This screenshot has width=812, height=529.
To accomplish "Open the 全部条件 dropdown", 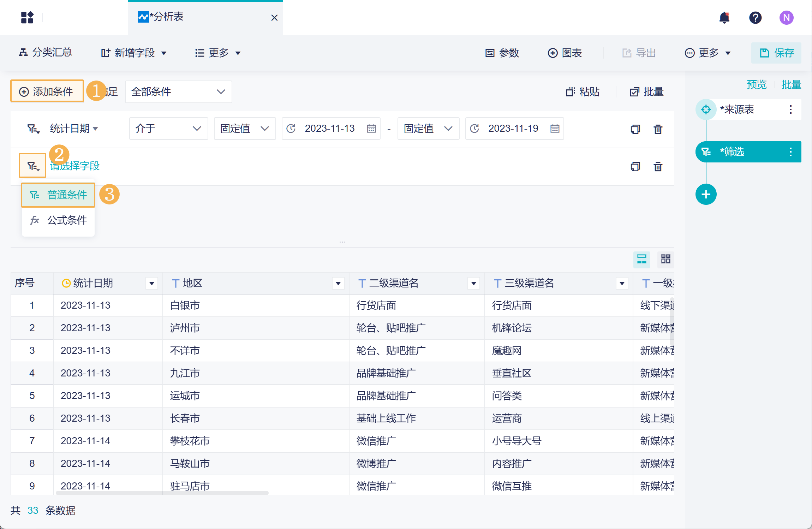I will click(x=178, y=92).
